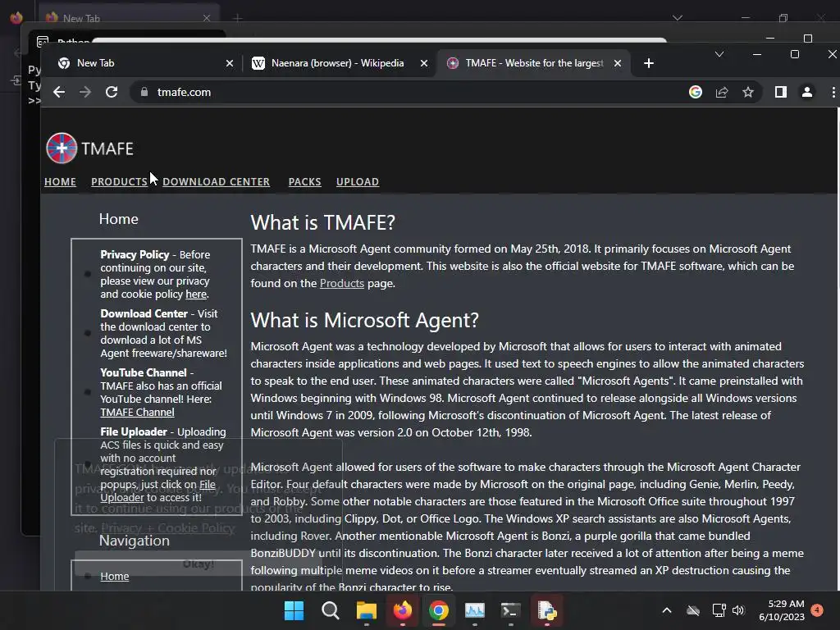The height and width of the screenshot is (630, 840).
Task: Open the notification badge in the taskbar
Action: (816, 609)
